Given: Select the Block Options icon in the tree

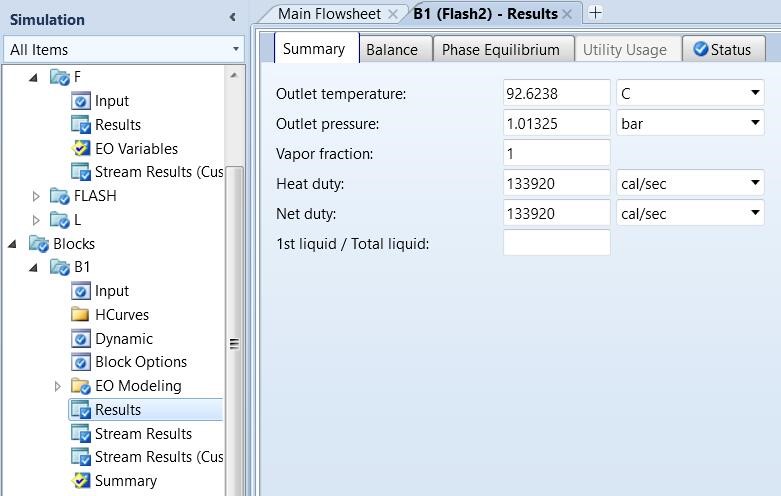Looking at the screenshot, I should [81, 362].
